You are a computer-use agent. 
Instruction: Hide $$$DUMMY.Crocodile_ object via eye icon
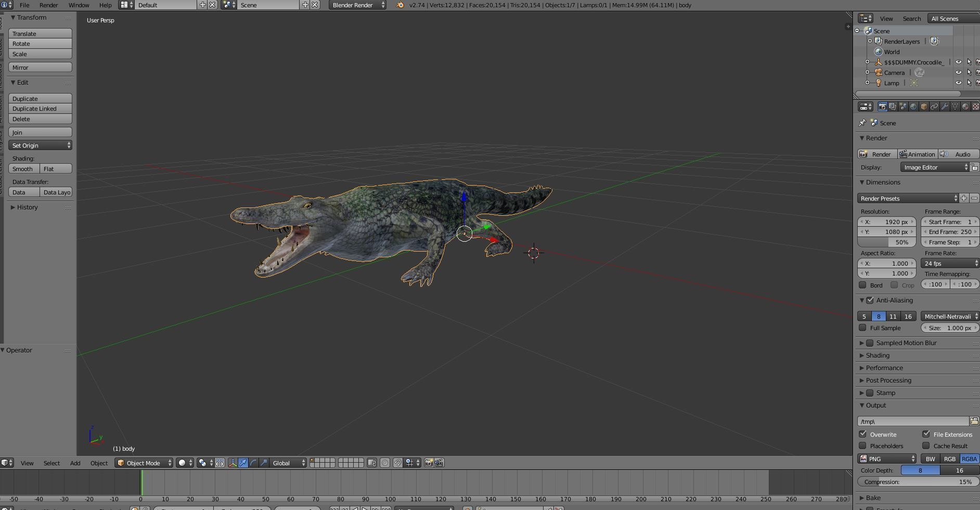(x=958, y=62)
